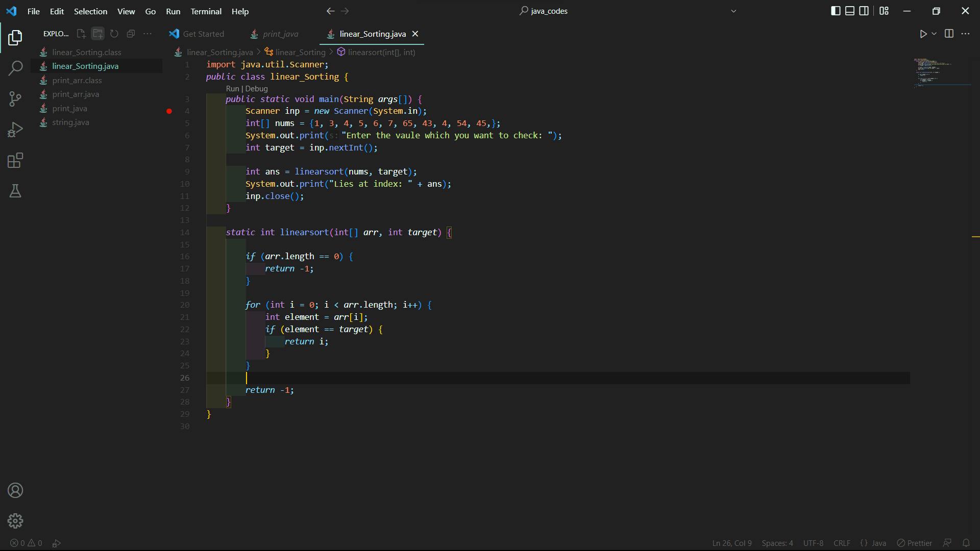Open errors and warnings problems indicator
This screenshot has height=551, width=980.
coord(27,543)
